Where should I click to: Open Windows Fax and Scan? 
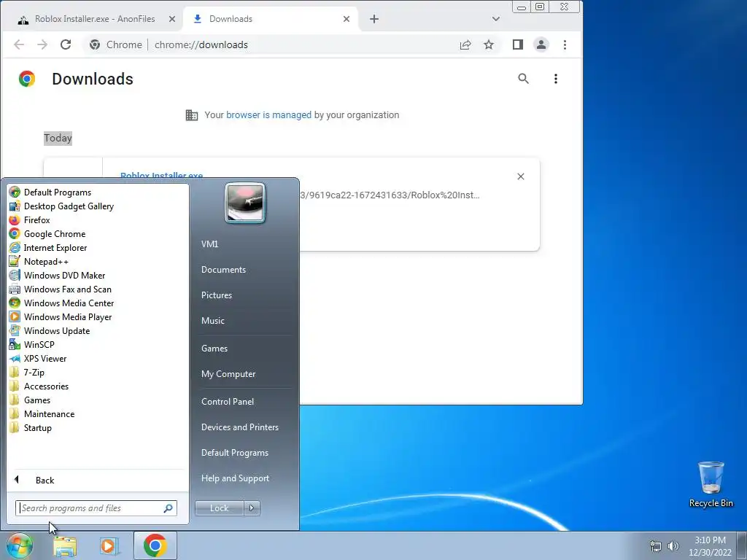click(x=68, y=289)
